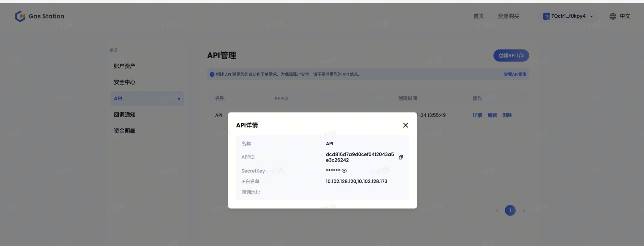This screenshot has height=246, width=644.
Task: Open 回调通知 in the sidebar
Action: 124,115
